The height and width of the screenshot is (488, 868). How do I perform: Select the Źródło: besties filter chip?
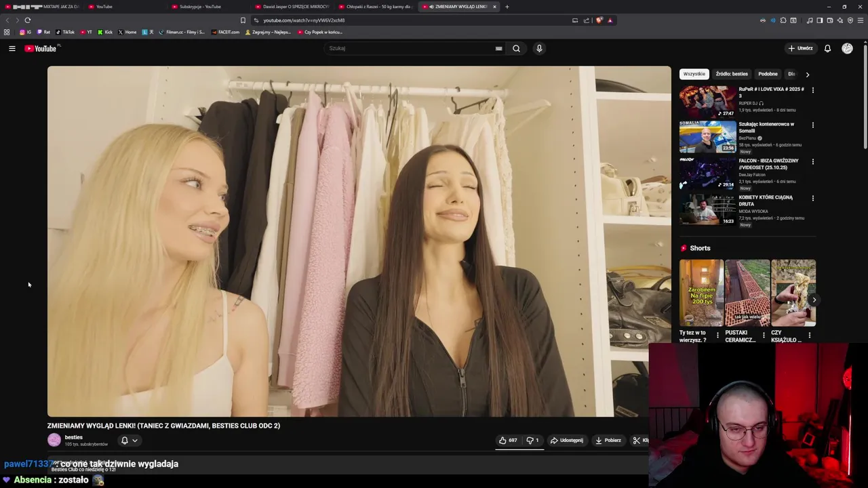(x=732, y=74)
